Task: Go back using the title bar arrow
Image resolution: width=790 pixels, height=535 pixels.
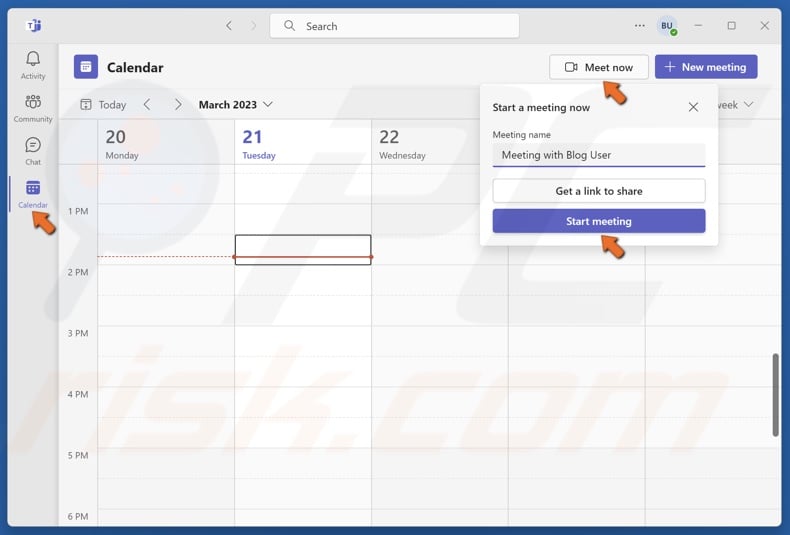Action: tap(229, 26)
